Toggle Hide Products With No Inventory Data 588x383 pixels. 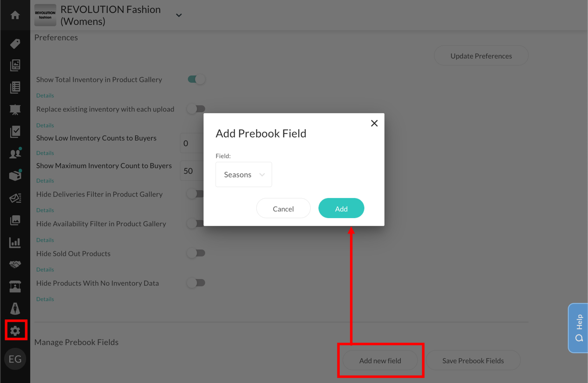196,283
